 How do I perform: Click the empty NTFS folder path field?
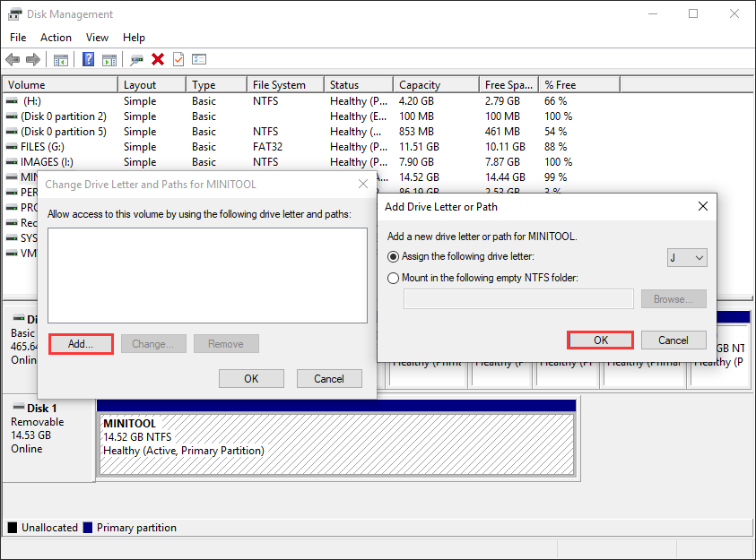coord(518,298)
